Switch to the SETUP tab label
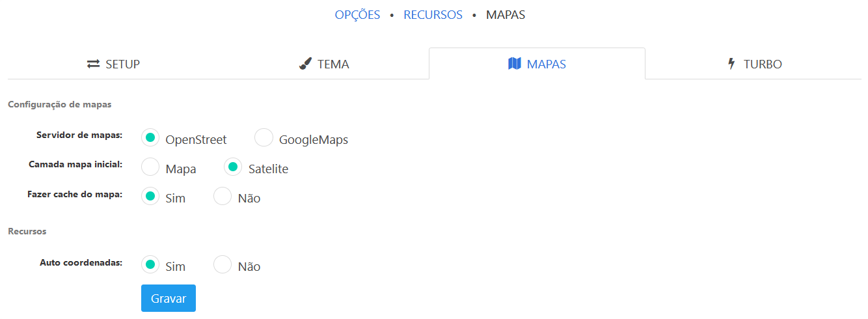This screenshot has width=868, height=319. 122,64
